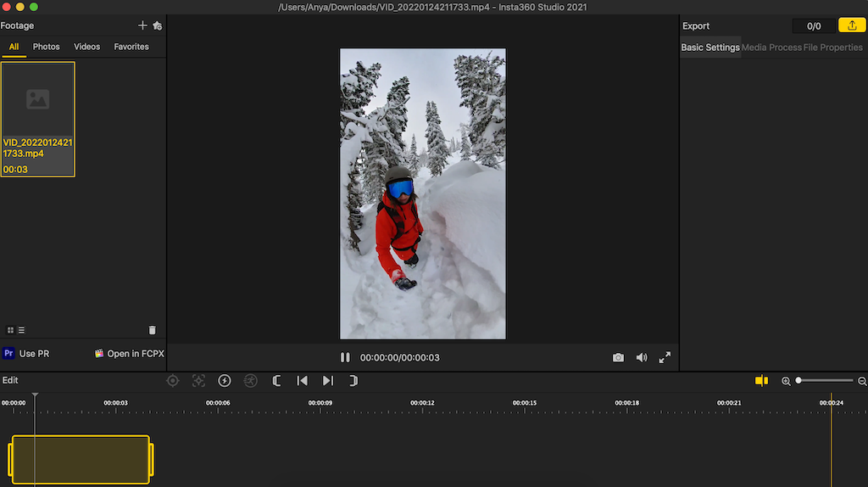The height and width of the screenshot is (487, 868).
Task: Toggle fullscreen preview mode
Action: tap(665, 358)
